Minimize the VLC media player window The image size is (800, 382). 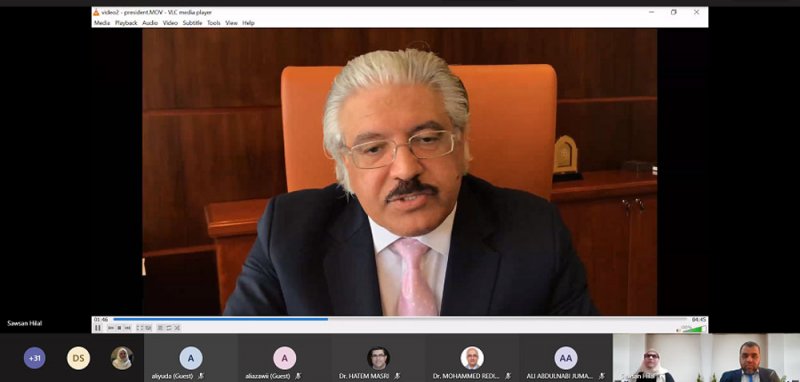[x=652, y=12]
